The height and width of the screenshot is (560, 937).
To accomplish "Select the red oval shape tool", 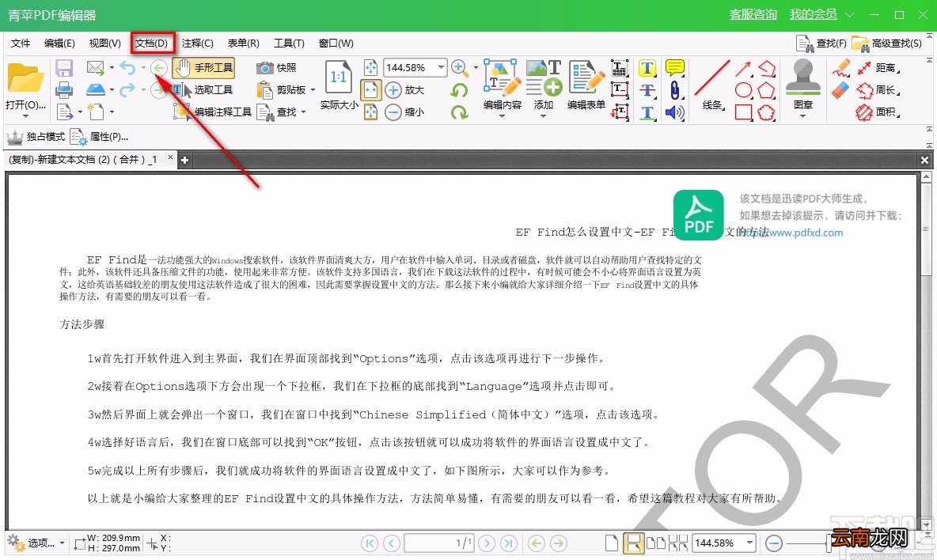I will (x=743, y=90).
